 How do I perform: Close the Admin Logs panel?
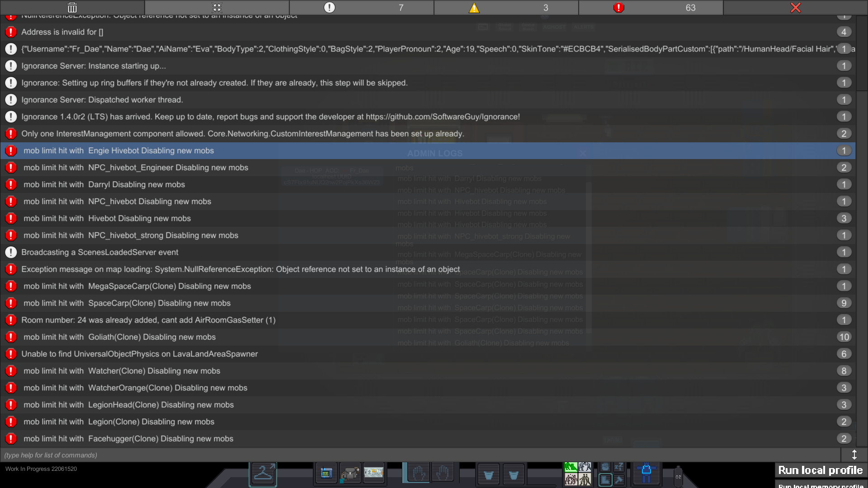pyautogui.click(x=583, y=153)
